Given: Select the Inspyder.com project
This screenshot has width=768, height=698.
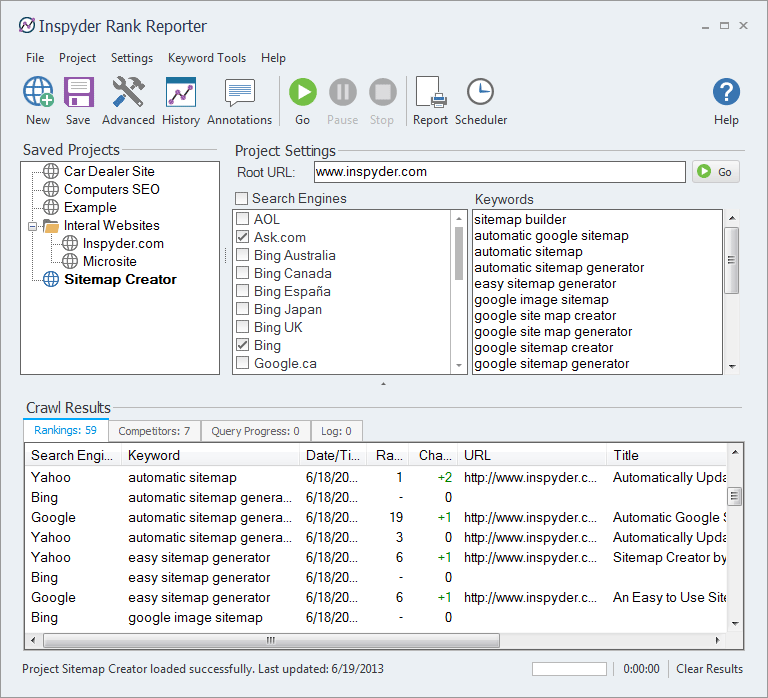Looking at the screenshot, I should point(123,244).
